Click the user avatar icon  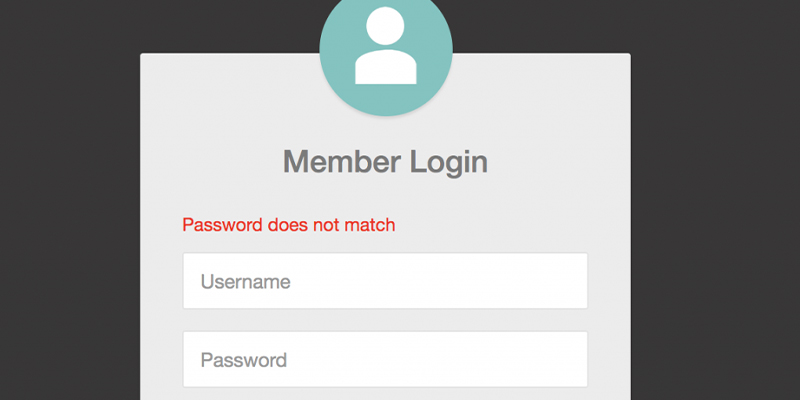pyautogui.click(x=385, y=50)
